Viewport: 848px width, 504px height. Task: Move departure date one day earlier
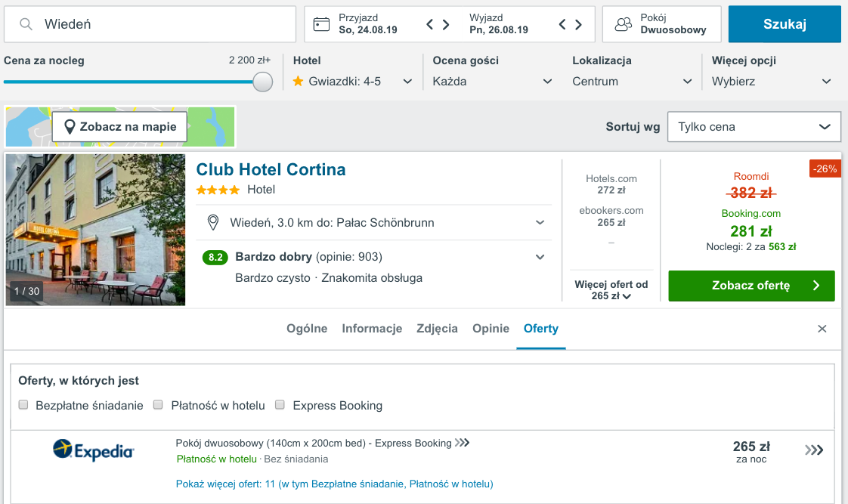pyautogui.click(x=562, y=24)
